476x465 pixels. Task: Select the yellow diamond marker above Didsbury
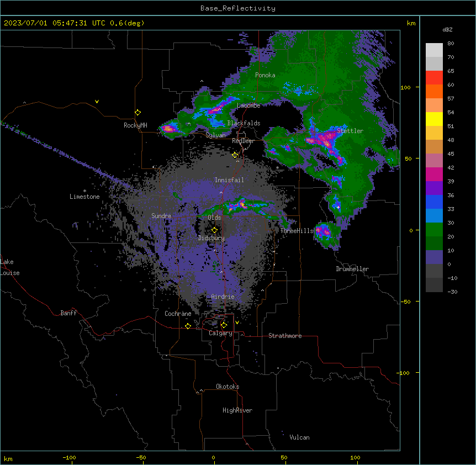pyautogui.click(x=214, y=230)
